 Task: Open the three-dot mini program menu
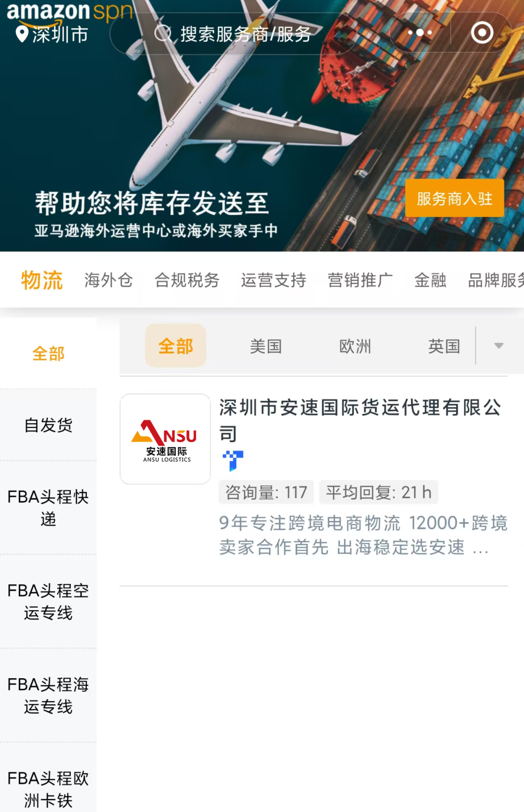click(420, 32)
